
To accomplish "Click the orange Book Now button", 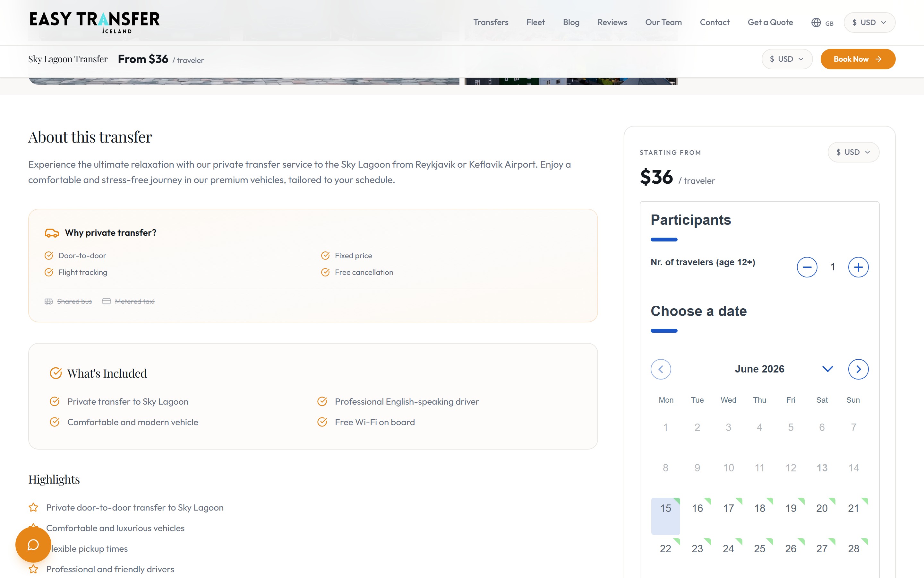I will point(858,59).
